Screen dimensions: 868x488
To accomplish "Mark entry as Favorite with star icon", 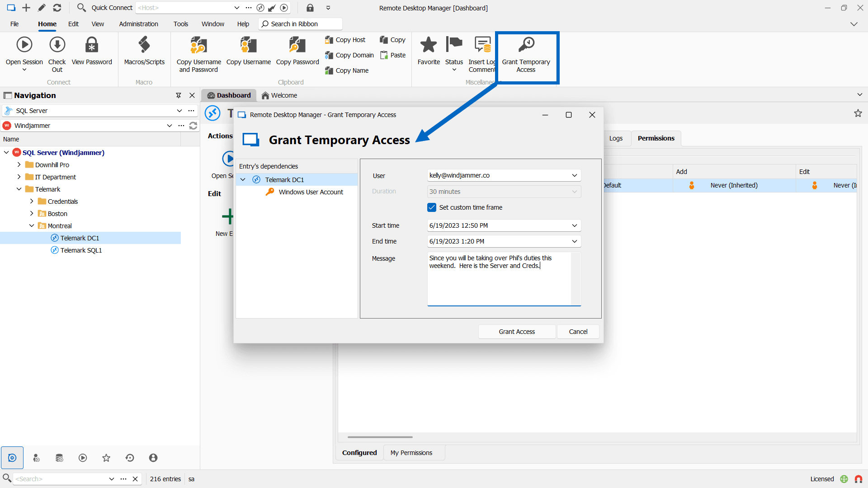I will [428, 45].
